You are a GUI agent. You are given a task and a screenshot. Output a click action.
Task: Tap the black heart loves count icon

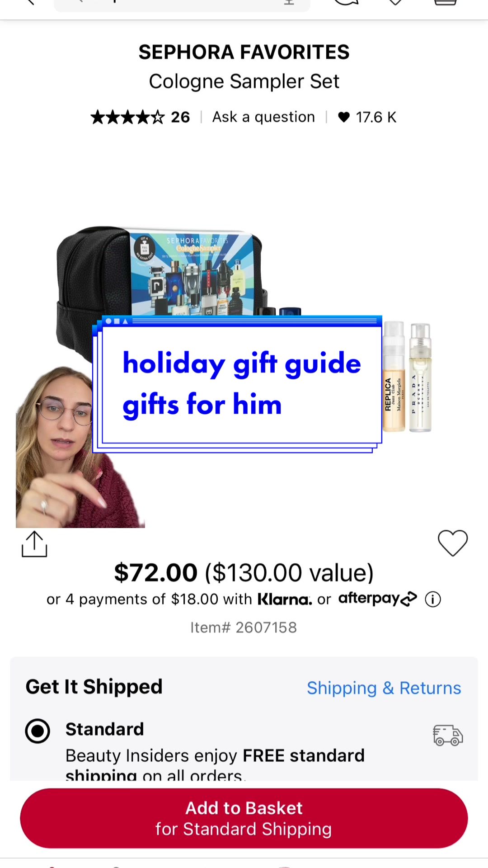[x=344, y=117]
